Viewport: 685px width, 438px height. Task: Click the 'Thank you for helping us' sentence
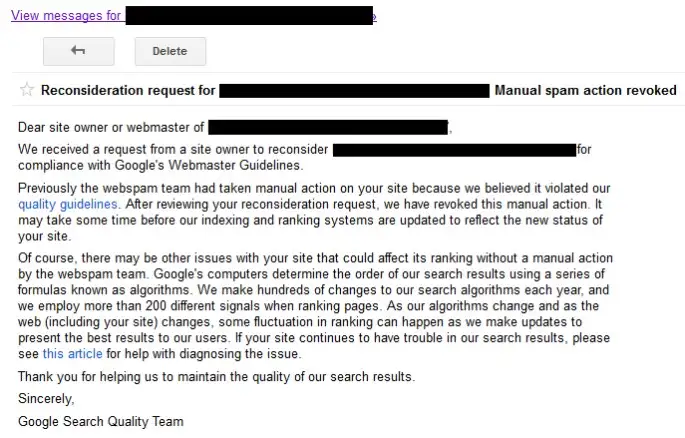[x=217, y=376]
